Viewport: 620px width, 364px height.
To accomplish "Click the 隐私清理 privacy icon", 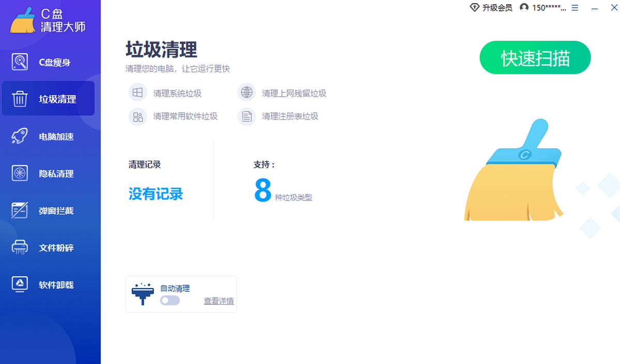I will coord(20,173).
